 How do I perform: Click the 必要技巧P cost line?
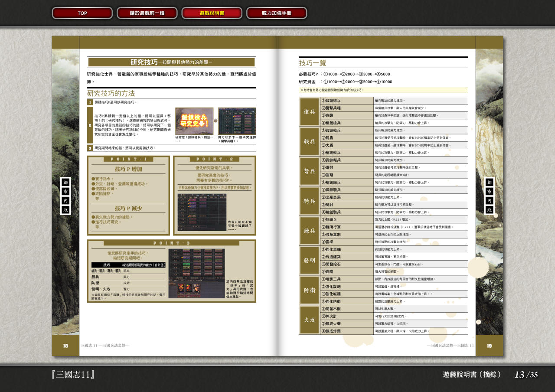coord(344,74)
